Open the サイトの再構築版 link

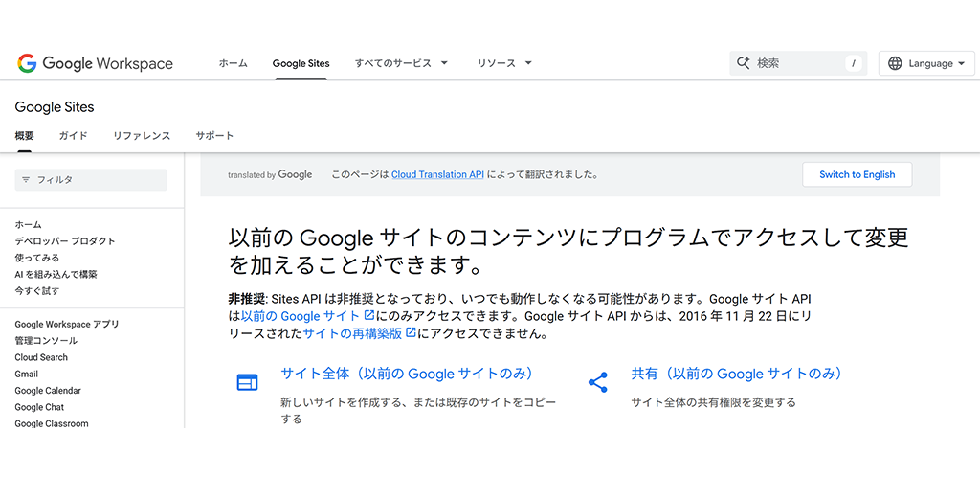(353, 333)
